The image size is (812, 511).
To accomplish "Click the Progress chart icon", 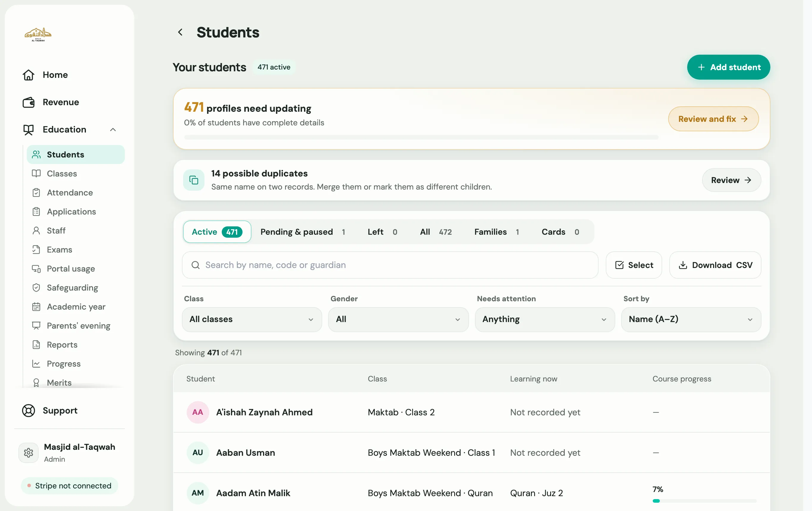I will click(36, 364).
